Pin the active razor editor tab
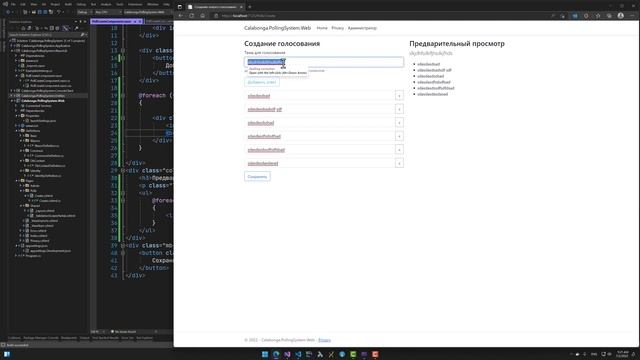 tap(135, 21)
